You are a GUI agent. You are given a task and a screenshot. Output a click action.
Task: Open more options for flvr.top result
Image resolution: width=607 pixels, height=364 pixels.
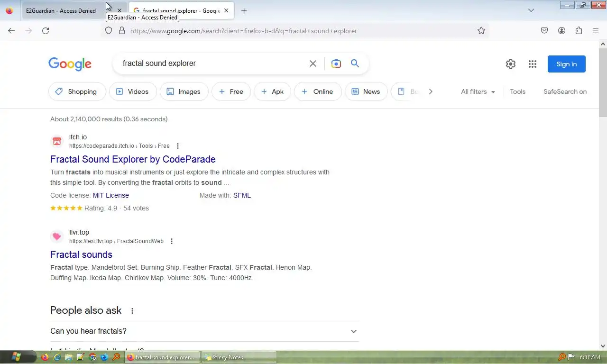pos(172,241)
